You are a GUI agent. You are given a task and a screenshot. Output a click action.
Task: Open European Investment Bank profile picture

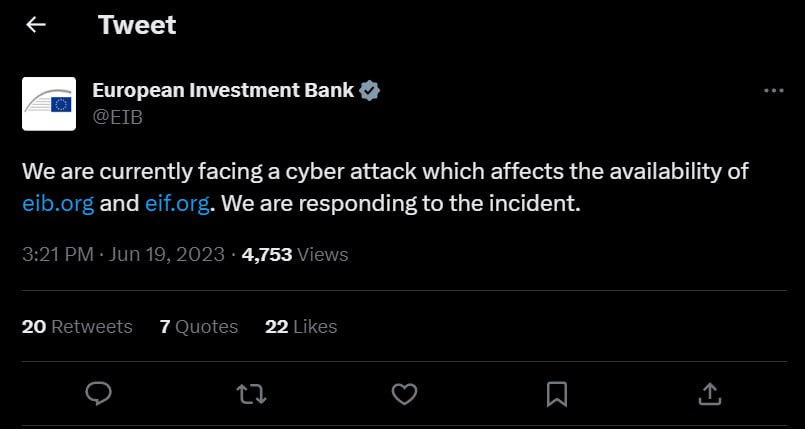pos(49,104)
